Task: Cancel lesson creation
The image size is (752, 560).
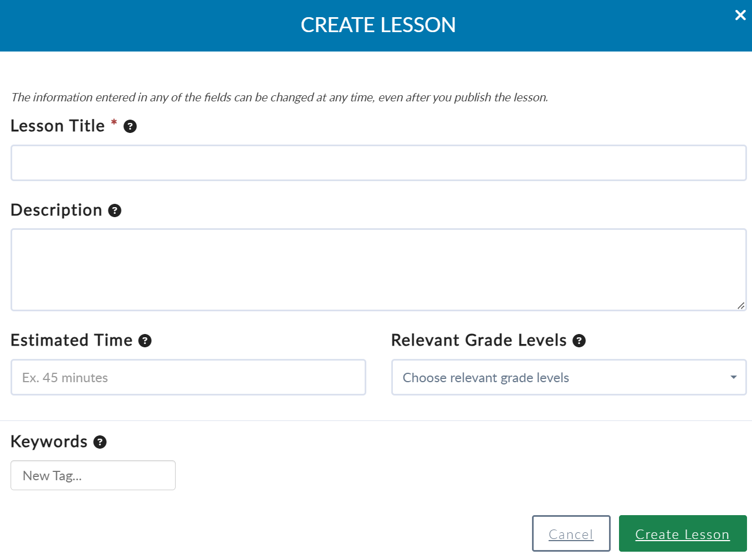Action: tap(571, 533)
